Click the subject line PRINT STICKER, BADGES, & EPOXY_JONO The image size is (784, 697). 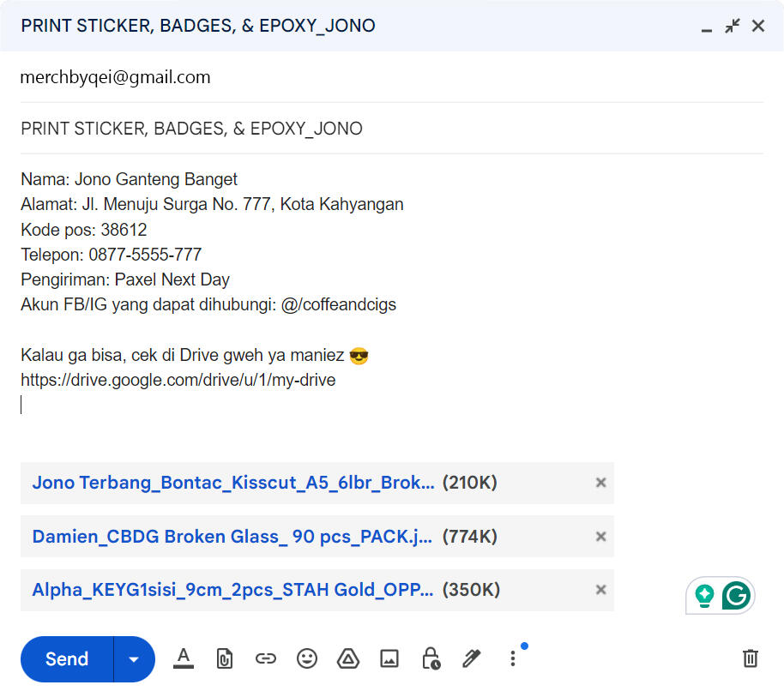[x=190, y=128]
